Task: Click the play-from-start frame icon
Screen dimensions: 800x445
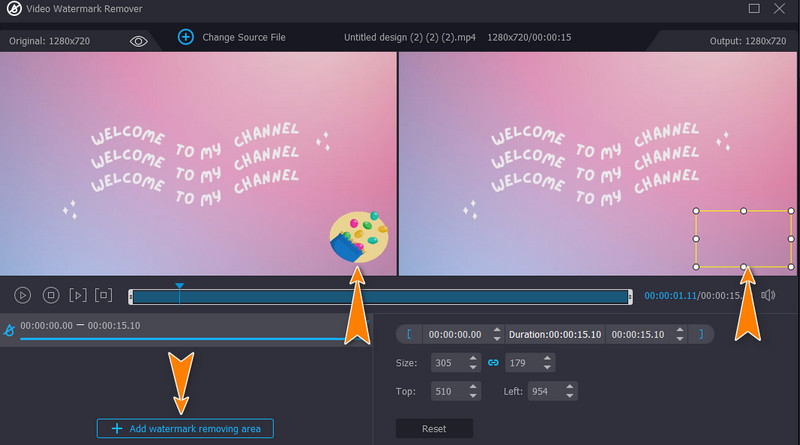Action: tap(77, 295)
